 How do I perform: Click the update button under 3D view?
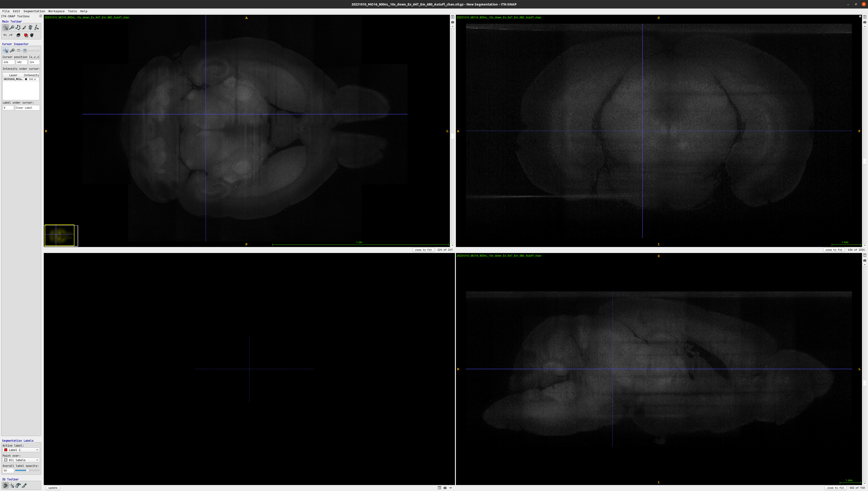click(x=53, y=488)
